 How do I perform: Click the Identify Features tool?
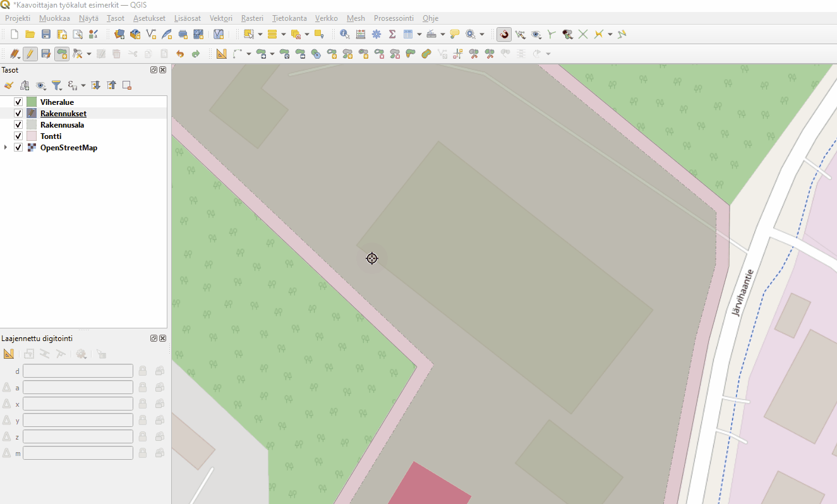click(x=344, y=34)
